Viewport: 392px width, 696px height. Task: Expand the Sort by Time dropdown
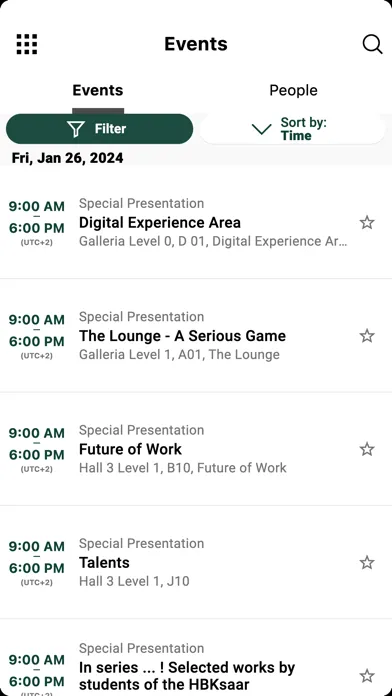pos(293,129)
